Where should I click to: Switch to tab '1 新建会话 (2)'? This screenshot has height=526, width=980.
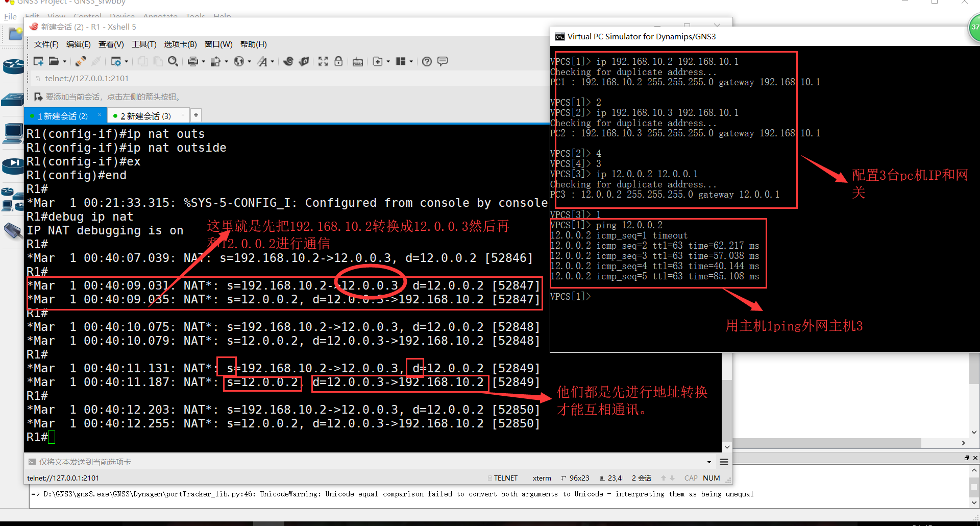tap(62, 116)
